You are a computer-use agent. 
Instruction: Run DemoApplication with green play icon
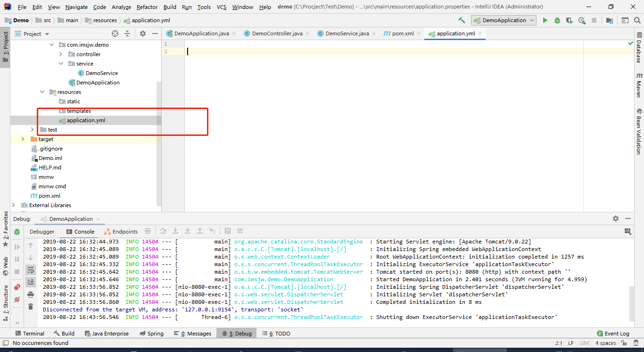545,20
